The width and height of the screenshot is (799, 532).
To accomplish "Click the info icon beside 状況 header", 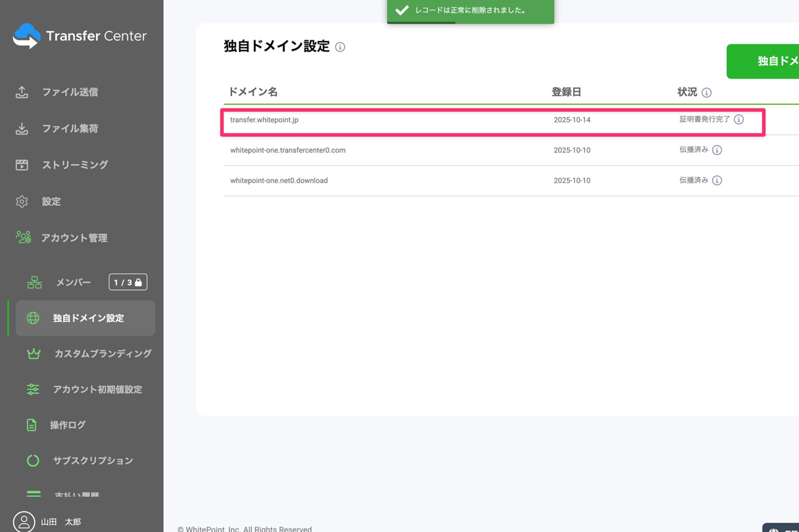I will [707, 93].
